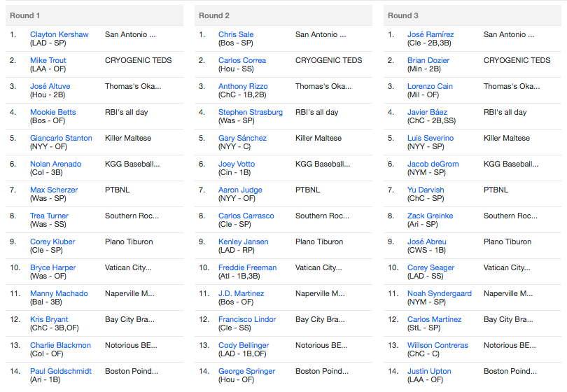This screenshot has height=392, width=567.
Task: Click José Ramírez in Round 3
Action: tap(430, 34)
